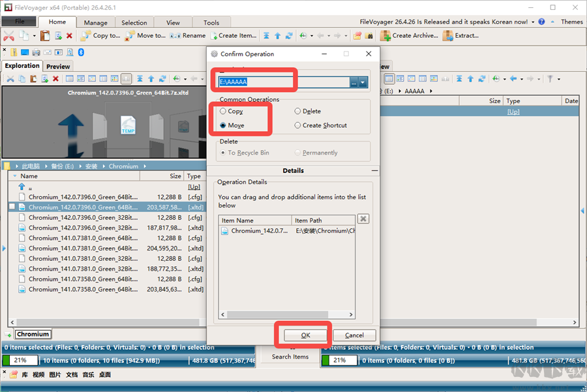The height and width of the screenshot is (392, 587).
Task: Switch to the Manage ribbon tab
Action: (x=95, y=22)
